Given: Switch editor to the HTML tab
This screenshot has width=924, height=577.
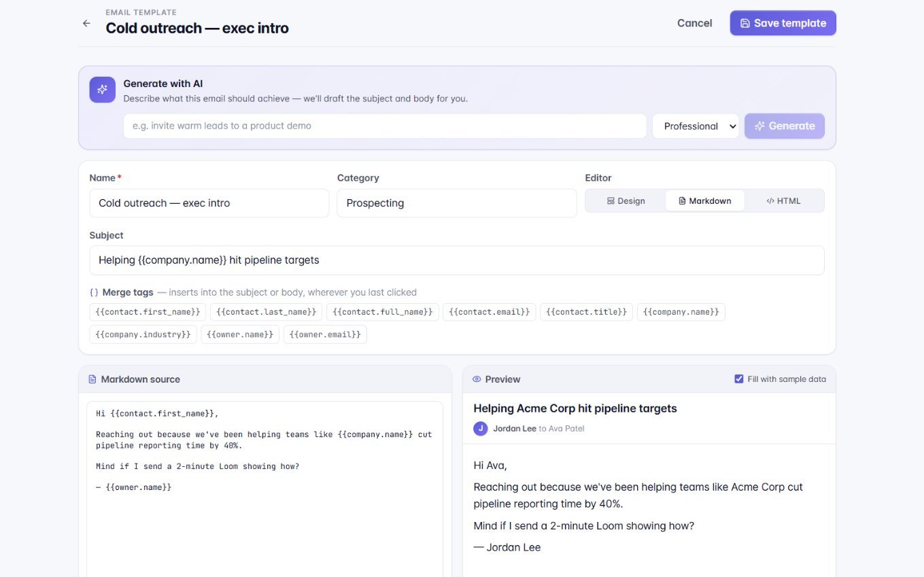Looking at the screenshot, I should coord(783,200).
